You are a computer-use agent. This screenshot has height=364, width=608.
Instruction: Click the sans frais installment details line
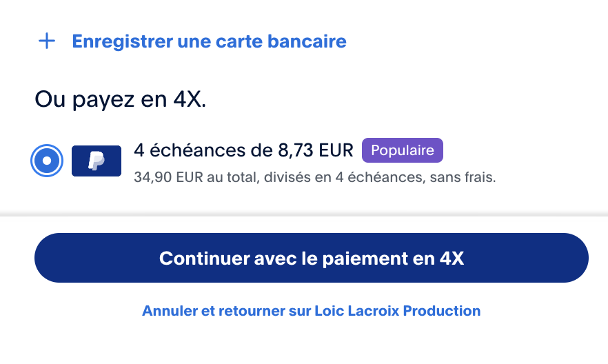pos(315,177)
